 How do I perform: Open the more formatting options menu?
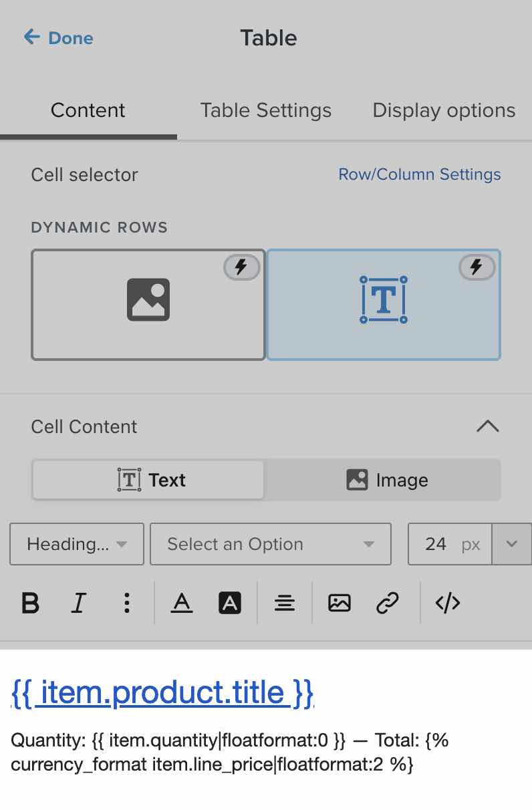pyautogui.click(x=127, y=603)
